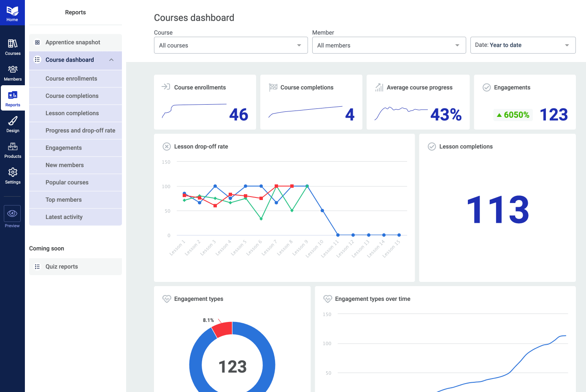Click the Average course progress chart icon

point(379,87)
